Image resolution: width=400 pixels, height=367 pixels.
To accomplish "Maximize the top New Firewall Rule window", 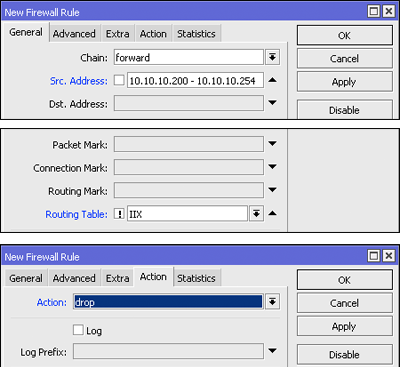I will (x=374, y=12).
